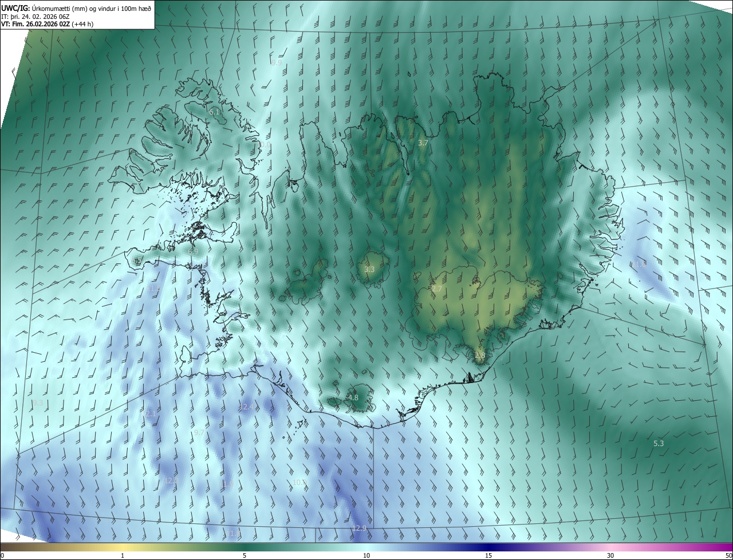Click the legend tick labeled 1
The image size is (733, 560).
pos(123,555)
